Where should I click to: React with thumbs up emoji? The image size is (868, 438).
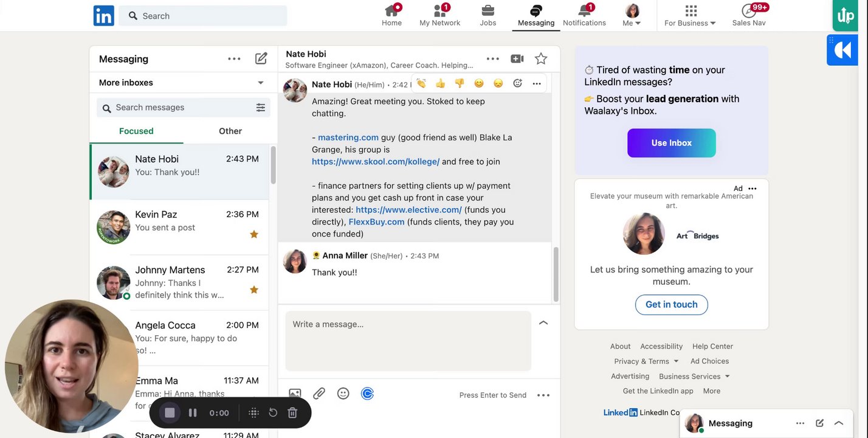coord(440,83)
